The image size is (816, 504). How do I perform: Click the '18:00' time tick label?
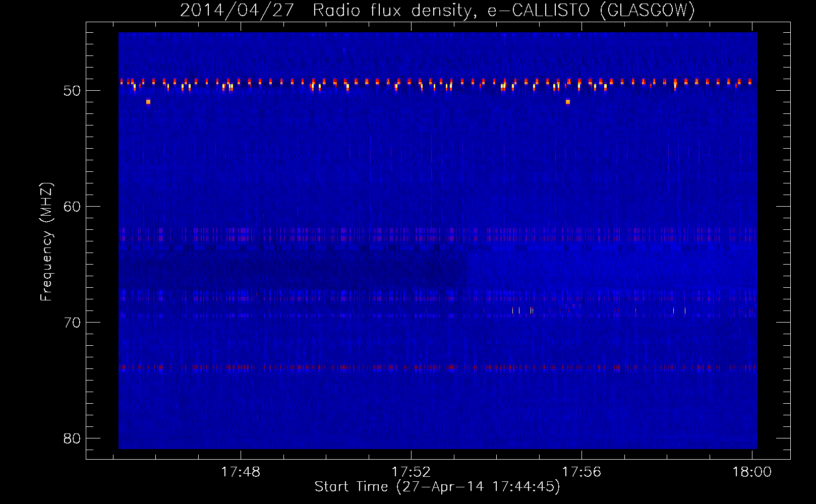click(x=752, y=472)
